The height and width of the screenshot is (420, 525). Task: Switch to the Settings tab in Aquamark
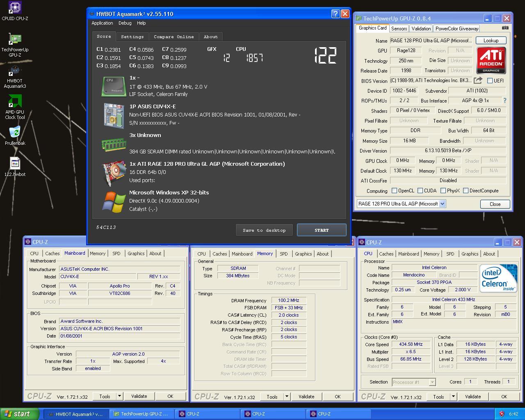click(132, 37)
